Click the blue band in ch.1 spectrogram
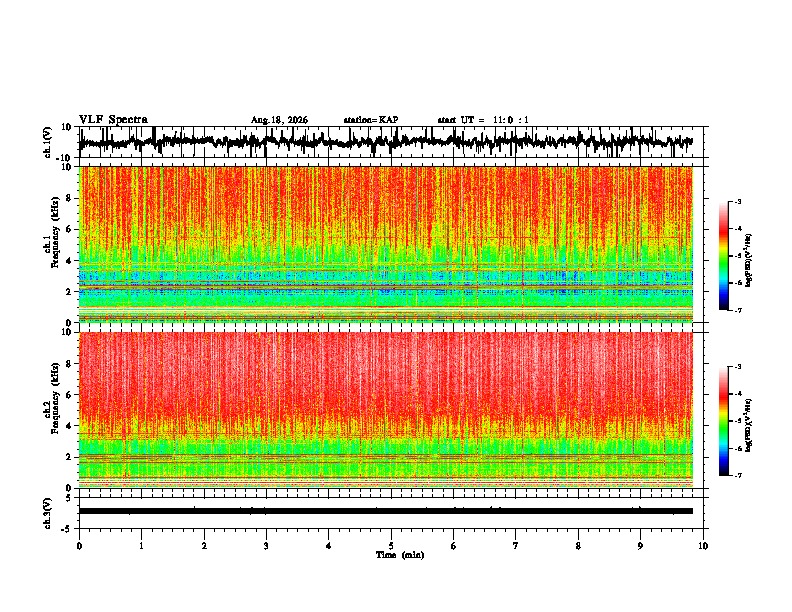Viewport: 792px width, 612px height. [x=386, y=277]
